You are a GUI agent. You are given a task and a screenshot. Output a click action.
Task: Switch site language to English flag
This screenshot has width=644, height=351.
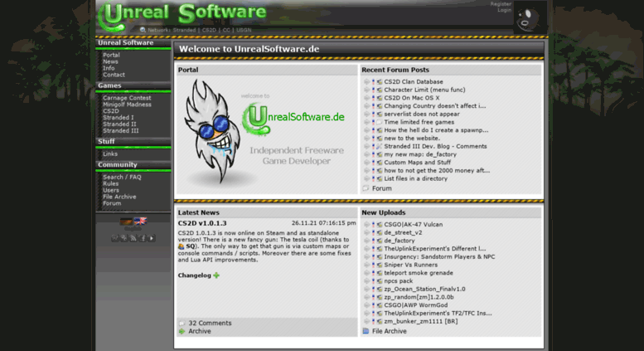(140, 222)
